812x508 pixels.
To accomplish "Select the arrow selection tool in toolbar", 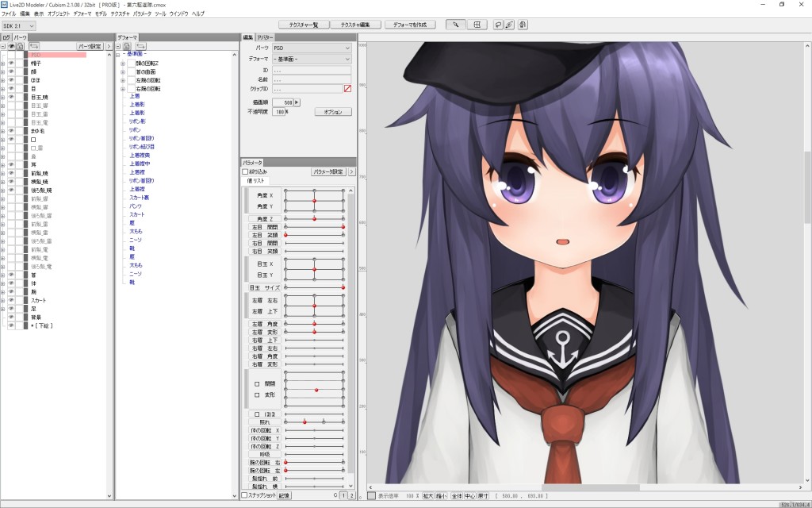I will (456, 25).
